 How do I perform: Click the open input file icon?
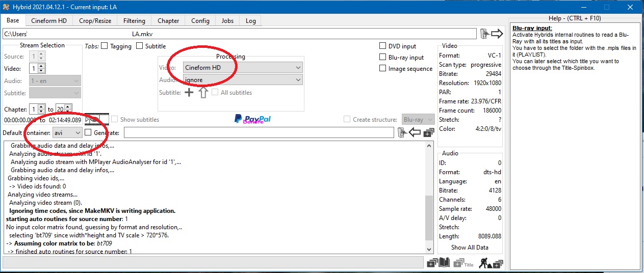(x=492, y=34)
